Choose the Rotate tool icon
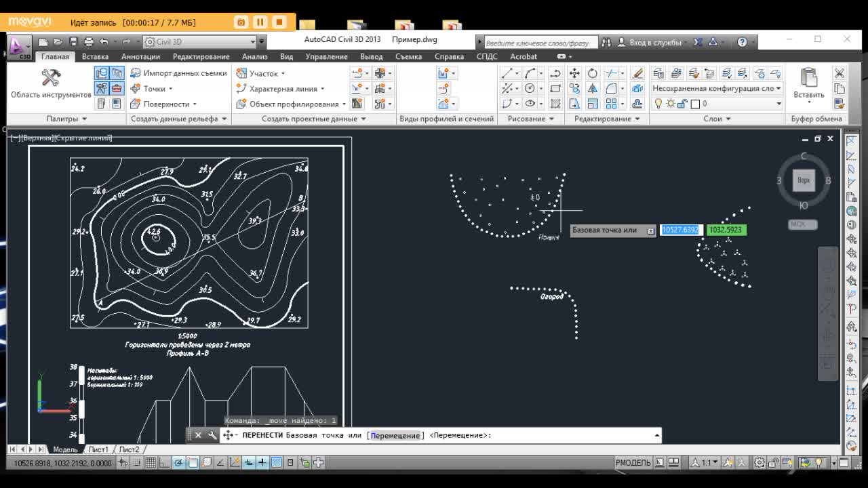Viewport: 868px width, 488px height. (x=593, y=73)
